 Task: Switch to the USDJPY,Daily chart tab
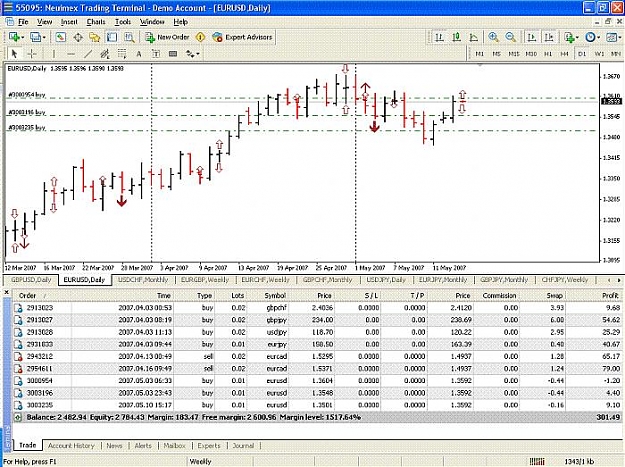pos(386,280)
